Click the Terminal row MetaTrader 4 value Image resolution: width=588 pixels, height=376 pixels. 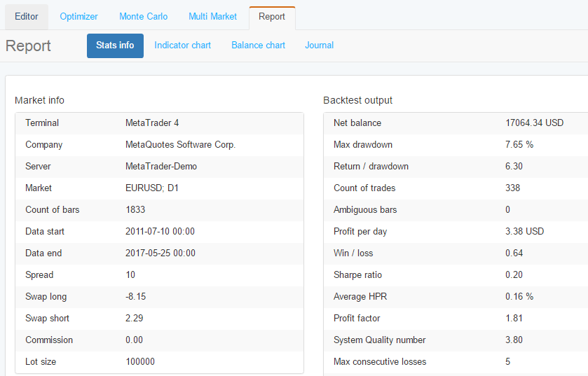[151, 123]
